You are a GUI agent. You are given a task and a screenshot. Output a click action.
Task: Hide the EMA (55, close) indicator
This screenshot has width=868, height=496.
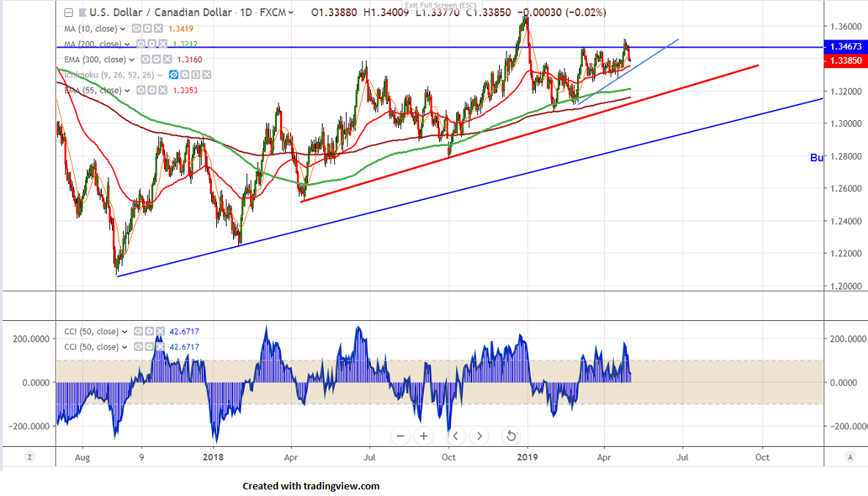[141, 90]
